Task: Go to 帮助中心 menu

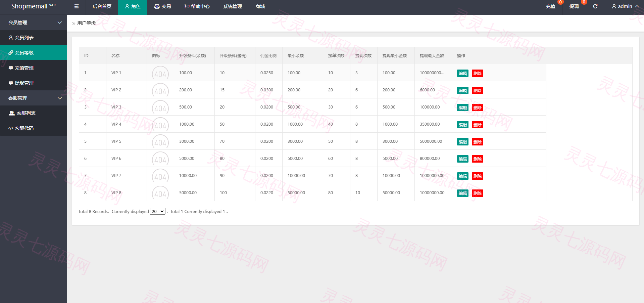Action: pyautogui.click(x=197, y=6)
